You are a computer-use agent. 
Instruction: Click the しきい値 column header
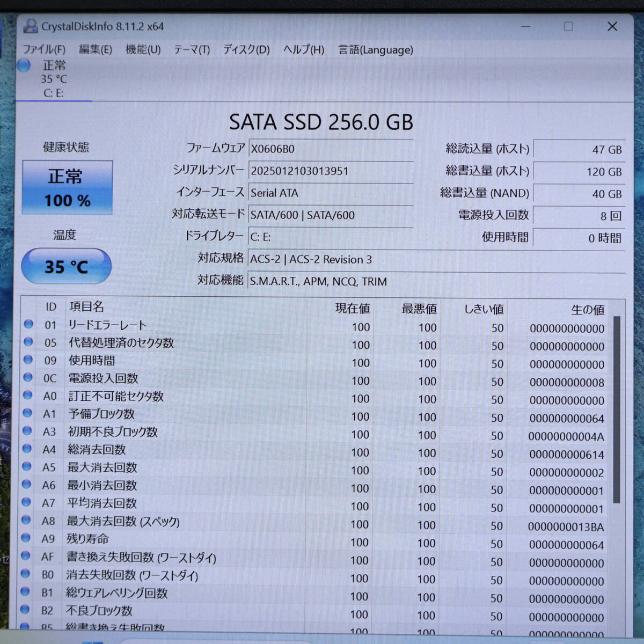click(x=484, y=309)
